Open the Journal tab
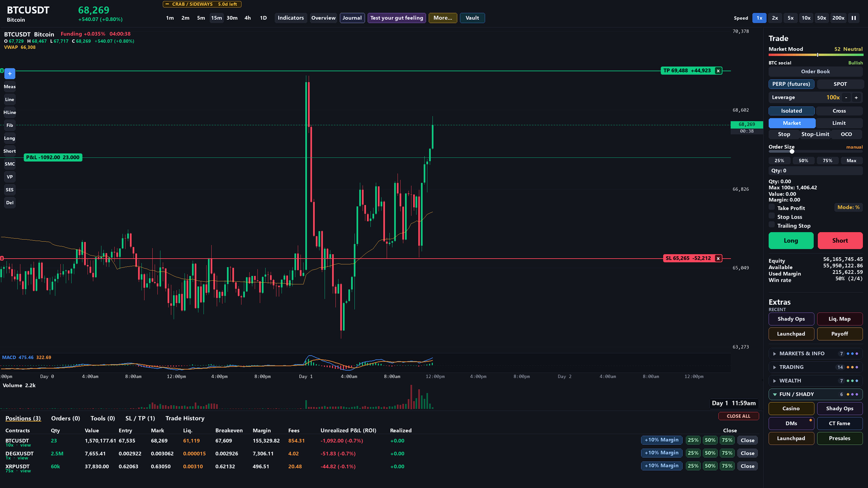Screen dimensions: 868x488 pyautogui.click(x=352, y=18)
